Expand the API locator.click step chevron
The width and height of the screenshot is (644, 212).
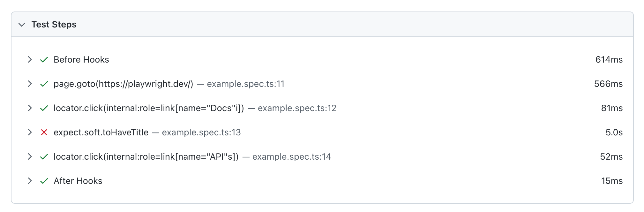point(30,156)
